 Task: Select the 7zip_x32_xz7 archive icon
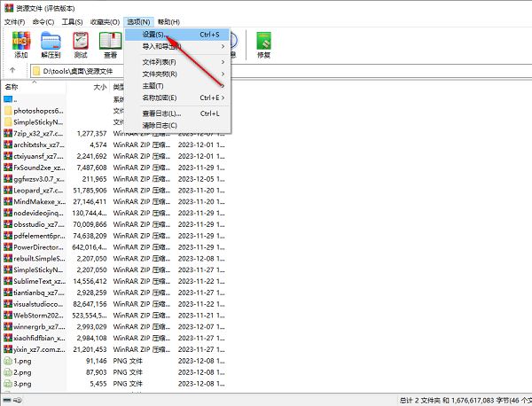point(8,133)
